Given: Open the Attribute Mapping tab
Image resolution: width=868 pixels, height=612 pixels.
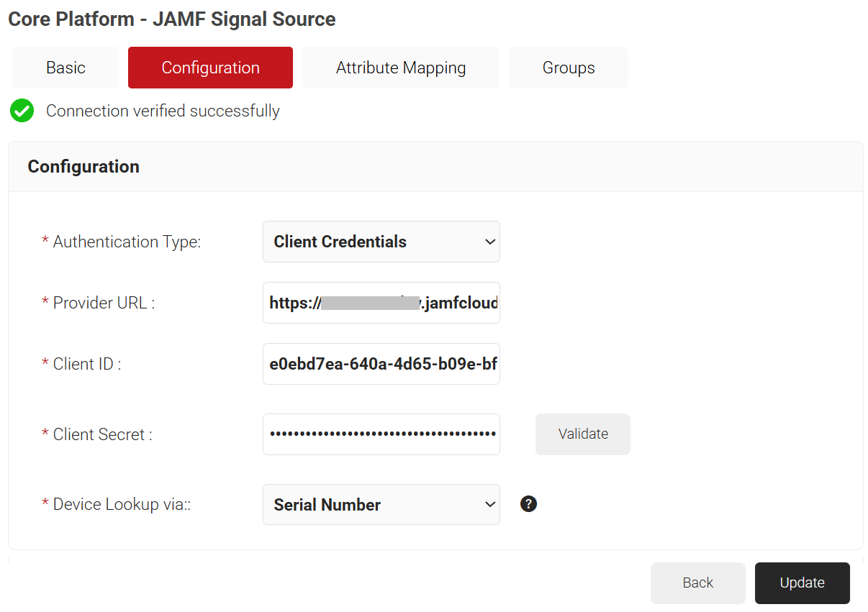Looking at the screenshot, I should (x=401, y=68).
